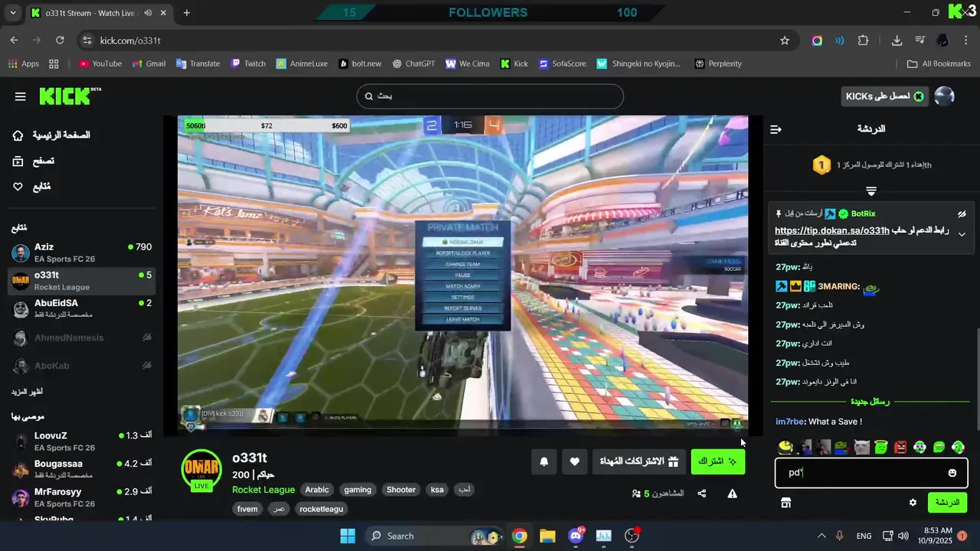Expand the gift leaderboard arrow below the banner
The image size is (980, 551).
coord(871,191)
